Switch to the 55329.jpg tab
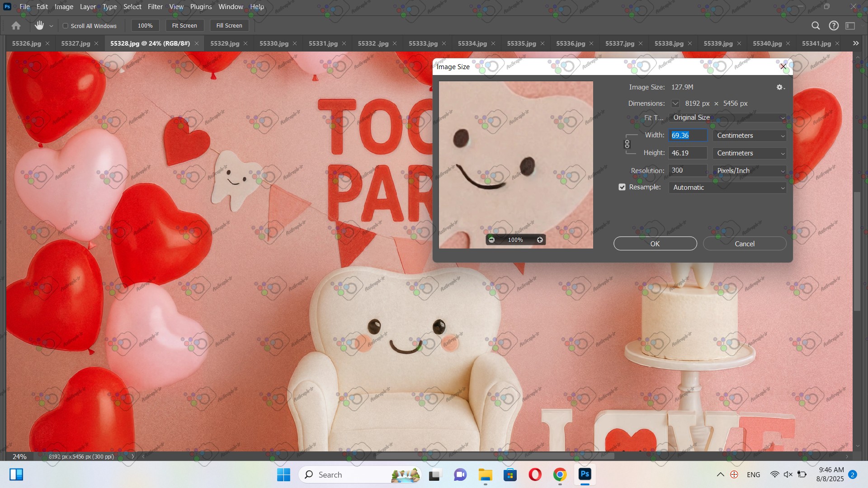Viewport: 868px width, 488px height. point(225,43)
